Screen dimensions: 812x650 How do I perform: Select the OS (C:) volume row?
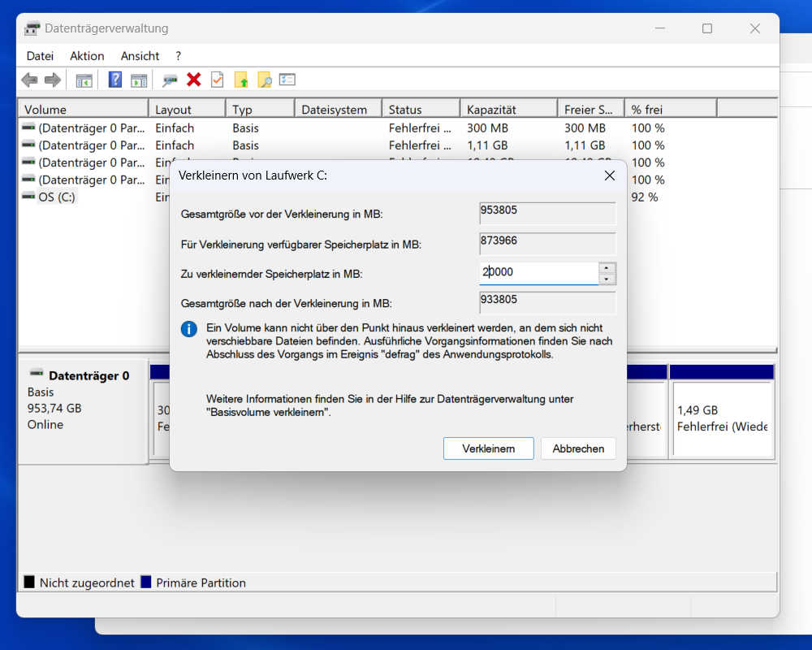57,197
